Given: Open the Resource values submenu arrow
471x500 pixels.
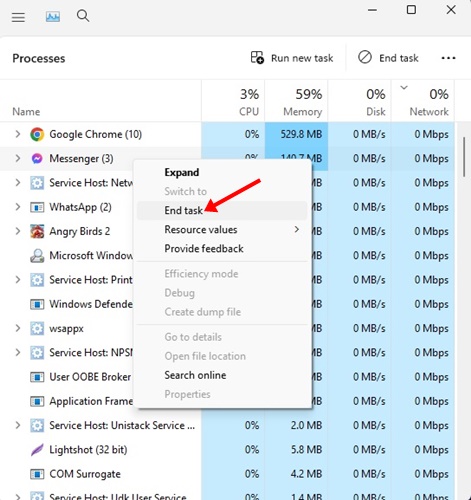Looking at the screenshot, I should pyautogui.click(x=297, y=229).
